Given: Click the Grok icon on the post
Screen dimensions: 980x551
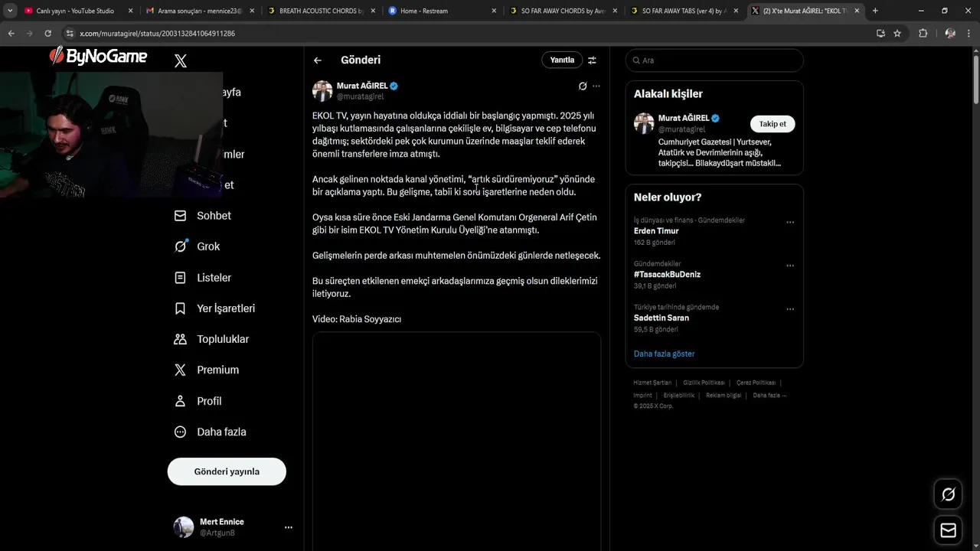Looking at the screenshot, I should pos(583,86).
